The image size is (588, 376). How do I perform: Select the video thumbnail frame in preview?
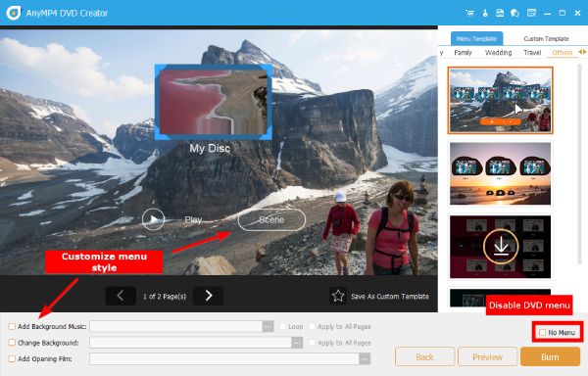pos(214,102)
